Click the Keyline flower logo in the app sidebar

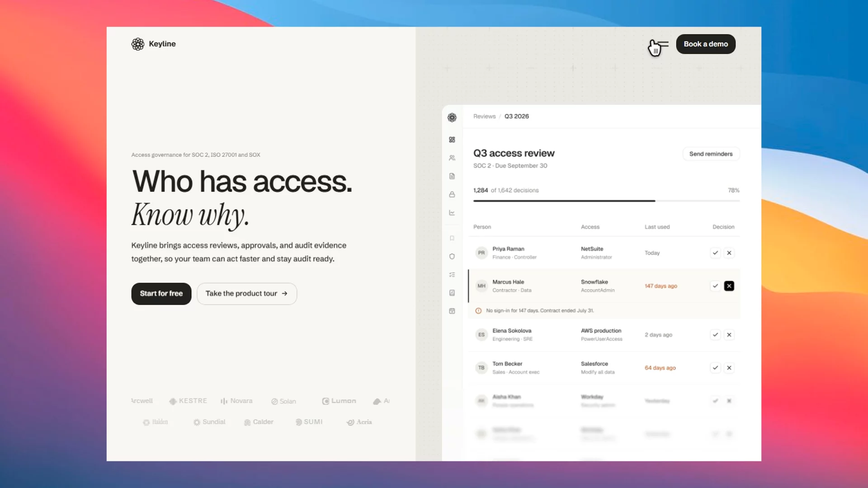[x=452, y=117]
